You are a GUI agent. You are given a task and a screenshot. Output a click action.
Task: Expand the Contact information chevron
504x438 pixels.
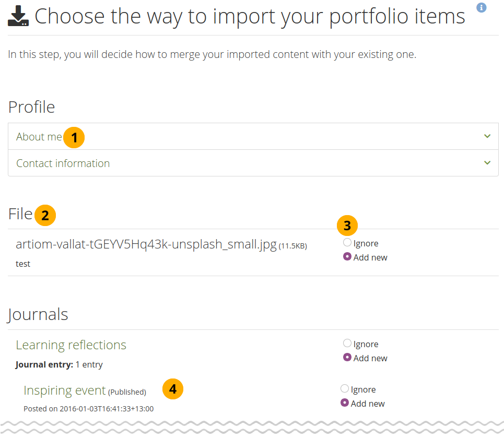[487, 163]
